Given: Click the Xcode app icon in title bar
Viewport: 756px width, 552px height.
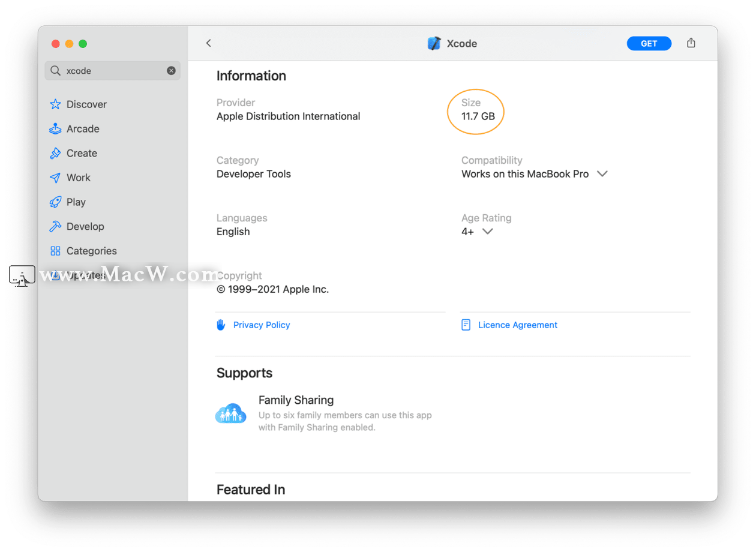Looking at the screenshot, I should pos(434,43).
